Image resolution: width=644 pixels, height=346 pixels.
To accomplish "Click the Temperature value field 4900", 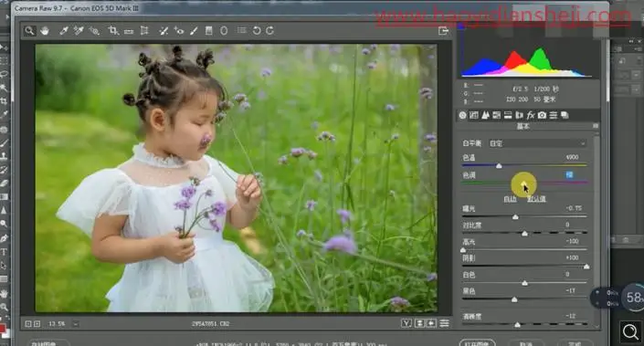I will click(x=572, y=157).
